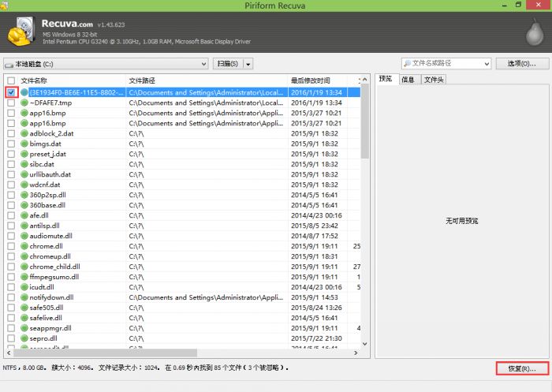Click the Recuva.com title text
Image resolution: width=552 pixels, height=392 pixels.
pyautogui.click(x=67, y=24)
